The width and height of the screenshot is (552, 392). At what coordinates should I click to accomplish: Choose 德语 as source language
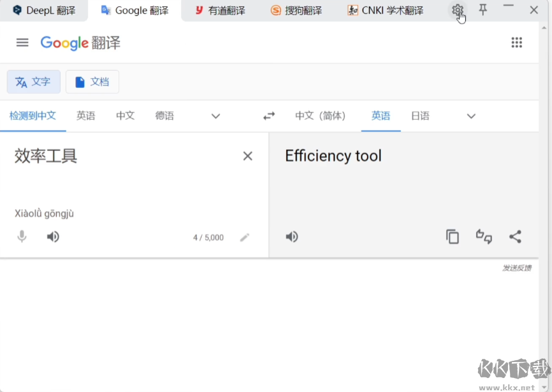tap(164, 116)
